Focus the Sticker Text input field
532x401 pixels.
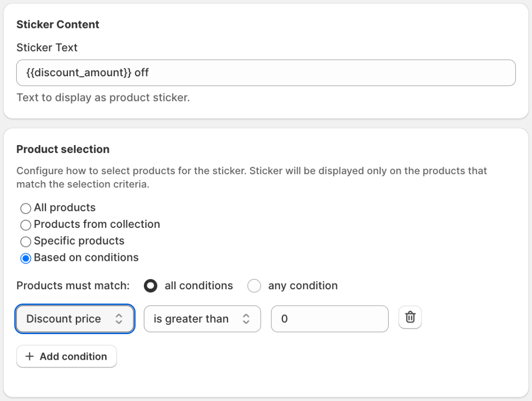(266, 73)
